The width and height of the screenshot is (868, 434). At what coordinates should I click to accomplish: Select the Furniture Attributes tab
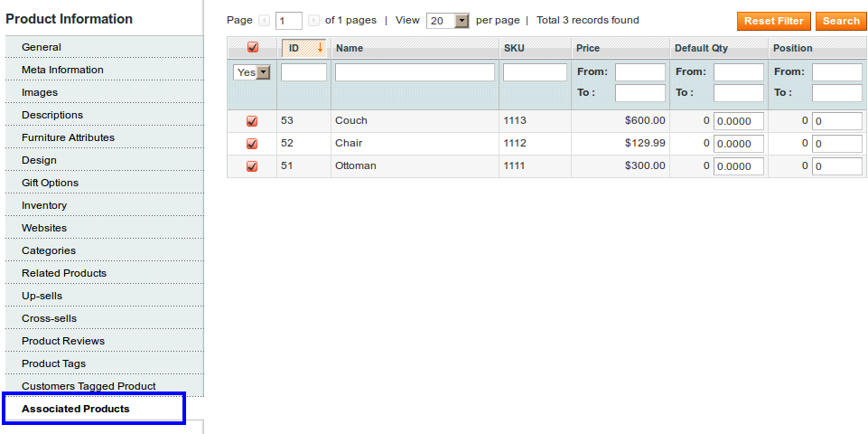[x=105, y=137]
